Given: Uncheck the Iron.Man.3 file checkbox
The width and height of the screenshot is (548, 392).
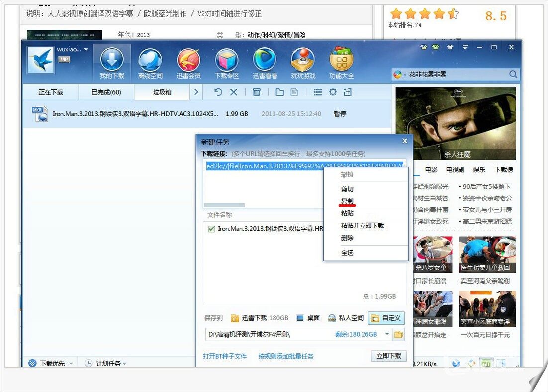Looking at the screenshot, I should click(x=211, y=229).
